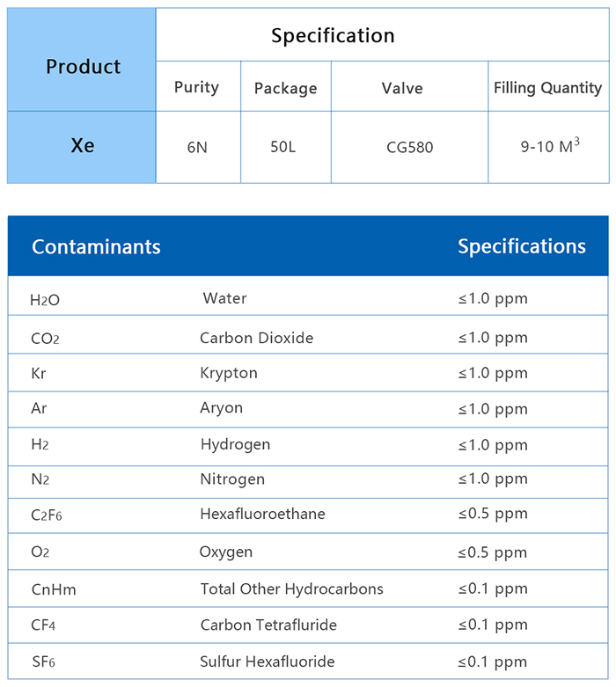Select the Xe product cell
This screenshot has width=616, height=687.
pos(83,146)
